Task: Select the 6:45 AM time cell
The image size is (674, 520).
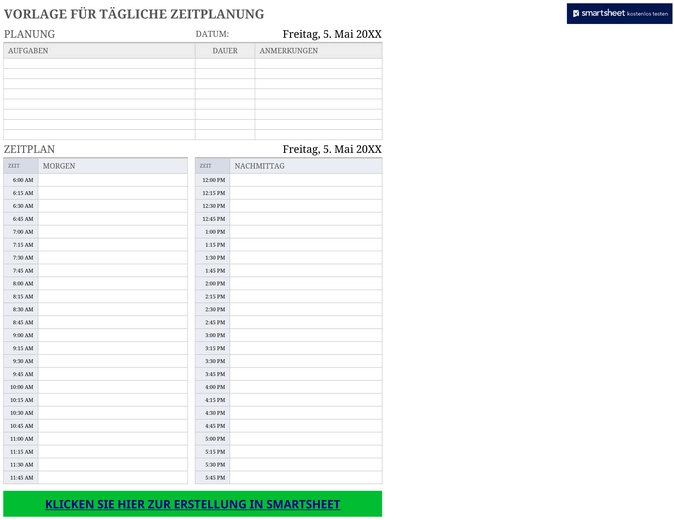Action: click(x=21, y=219)
